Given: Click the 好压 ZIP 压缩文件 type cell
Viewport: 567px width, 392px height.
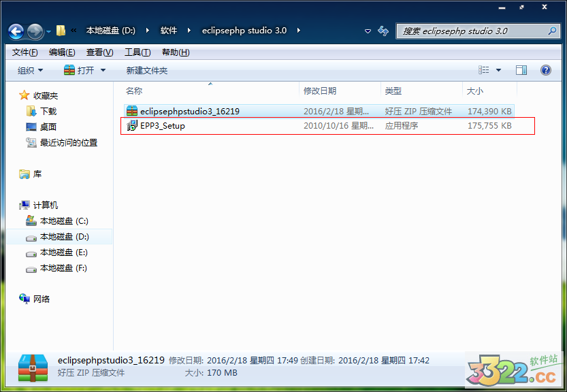Looking at the screenshot, I should coord(419,112).
